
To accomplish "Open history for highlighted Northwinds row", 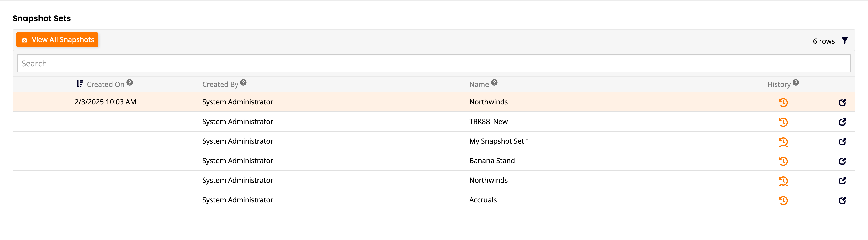I will 783,102.
